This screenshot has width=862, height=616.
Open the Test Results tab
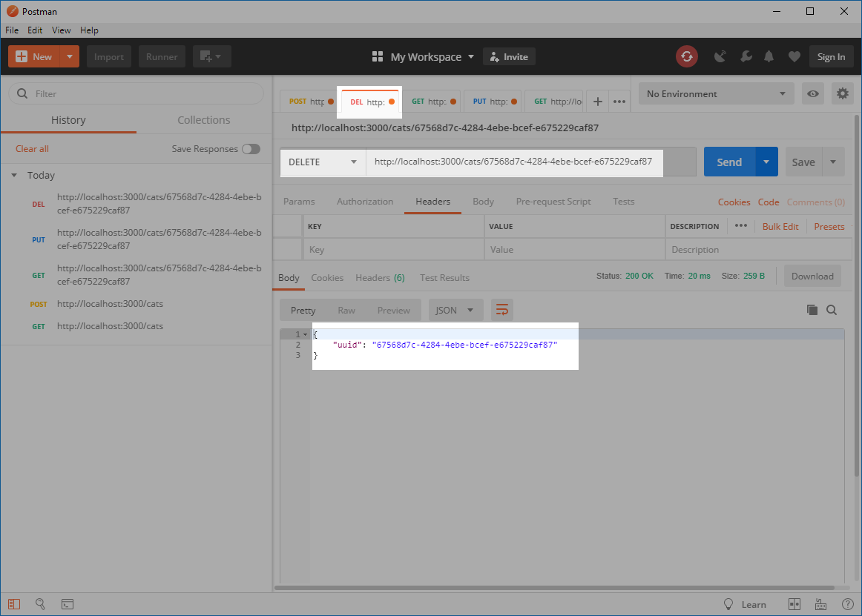click(x=444, y=278)
